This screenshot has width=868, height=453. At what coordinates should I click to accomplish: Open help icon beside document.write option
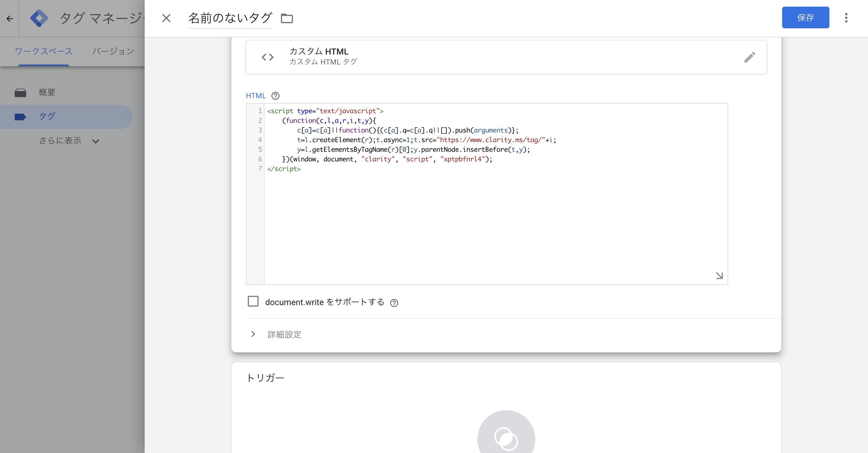pos(394,303)
